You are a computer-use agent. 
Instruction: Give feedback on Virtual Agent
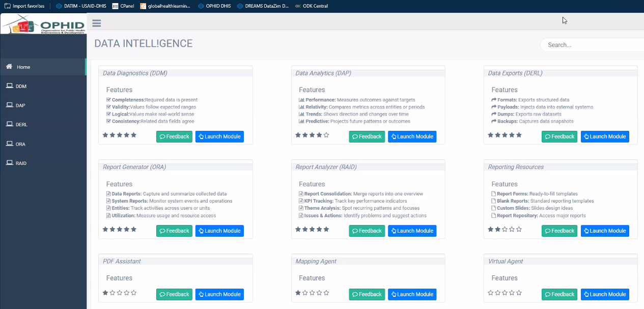click(559, 294)
